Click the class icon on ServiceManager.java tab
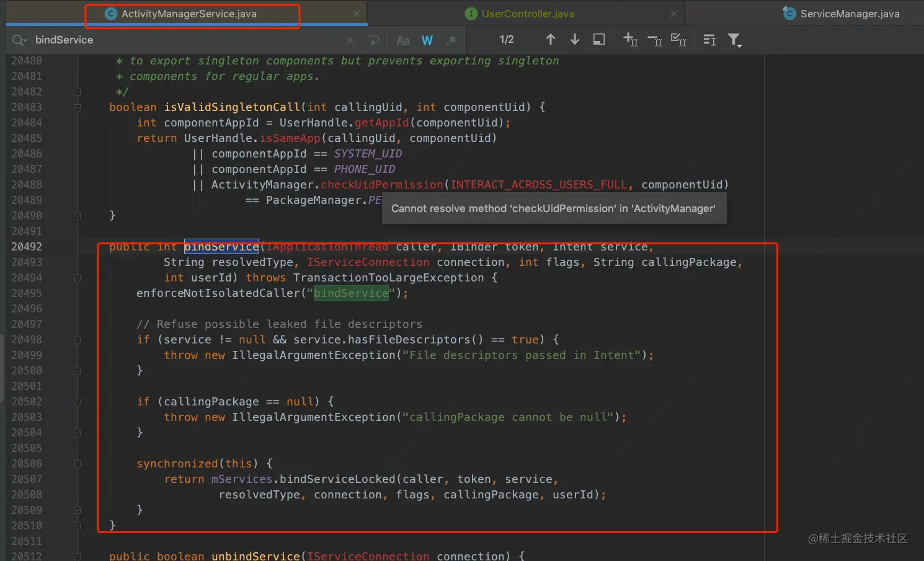Screen dimensions: 924x561 (x=789, y=13)
